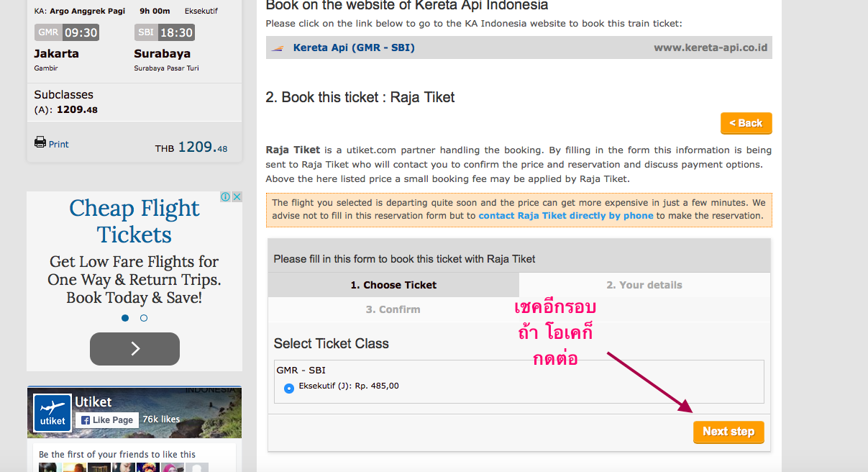Open the Kereta Api (GMR - SBI) link
Image resolution: width=868 pixels, height=472 pixels.
point(354,48)
